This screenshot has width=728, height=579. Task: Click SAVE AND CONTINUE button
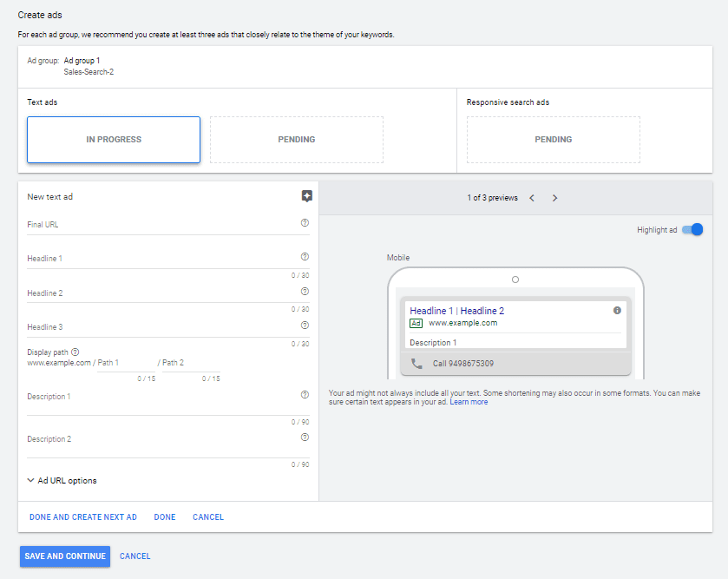(65, 556)
